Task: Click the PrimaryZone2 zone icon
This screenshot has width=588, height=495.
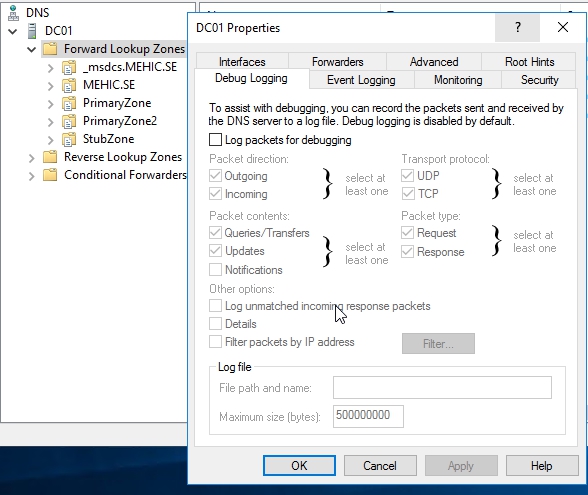Action: [x=69, y=121]
